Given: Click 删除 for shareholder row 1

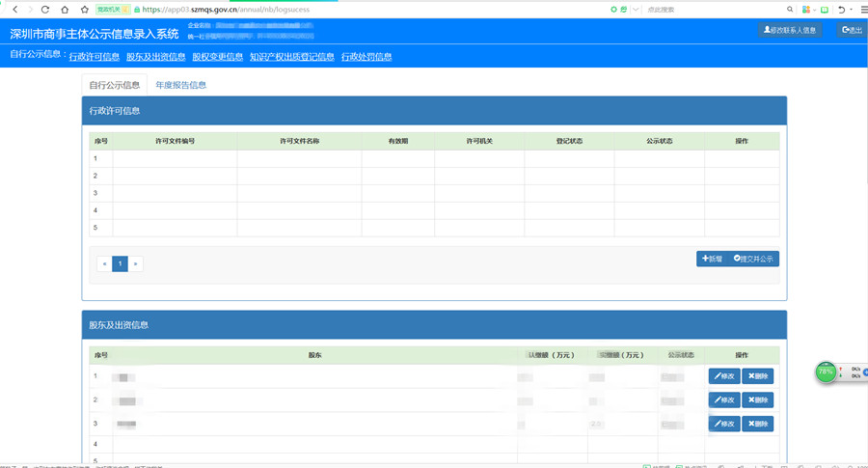Looking at the screenshot, I should tap(758, 376).
